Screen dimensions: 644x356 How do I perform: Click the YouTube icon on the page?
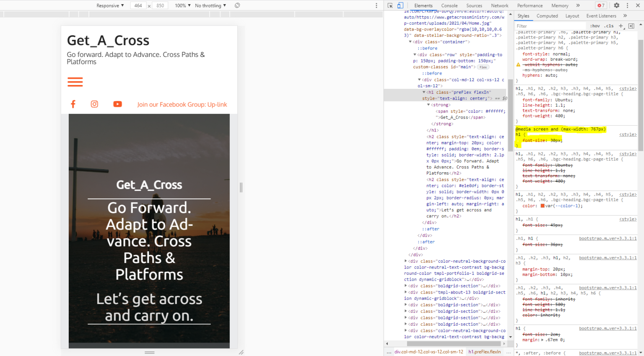(x=117, y=104)
